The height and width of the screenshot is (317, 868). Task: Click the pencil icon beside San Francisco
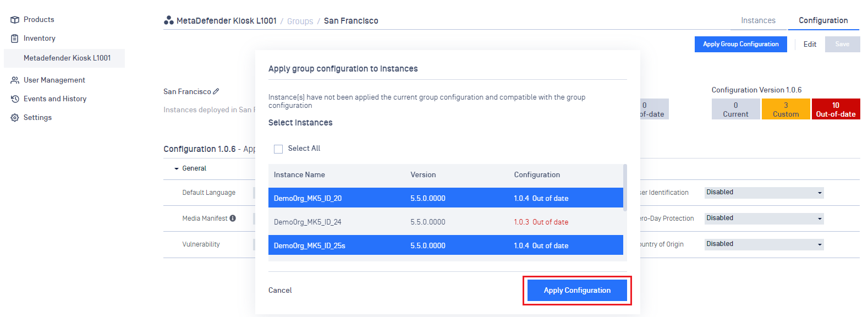point(216,91)
